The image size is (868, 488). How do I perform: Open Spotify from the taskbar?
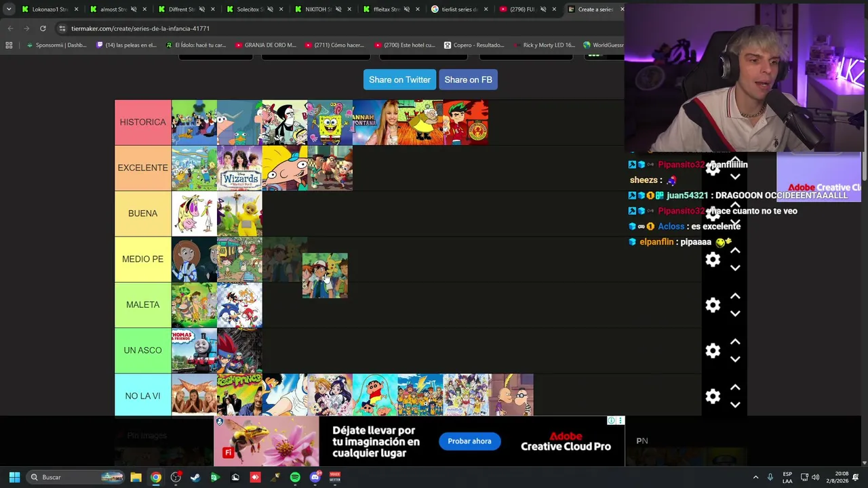(295, 477)
